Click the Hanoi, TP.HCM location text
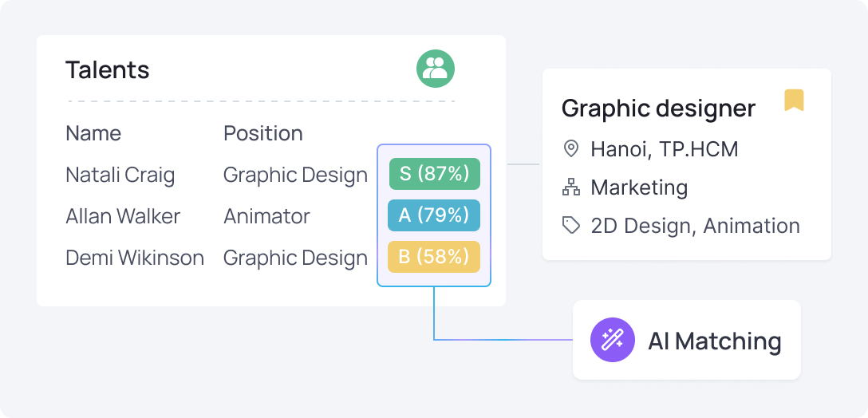868x418 pixels. tap(665, 149)
